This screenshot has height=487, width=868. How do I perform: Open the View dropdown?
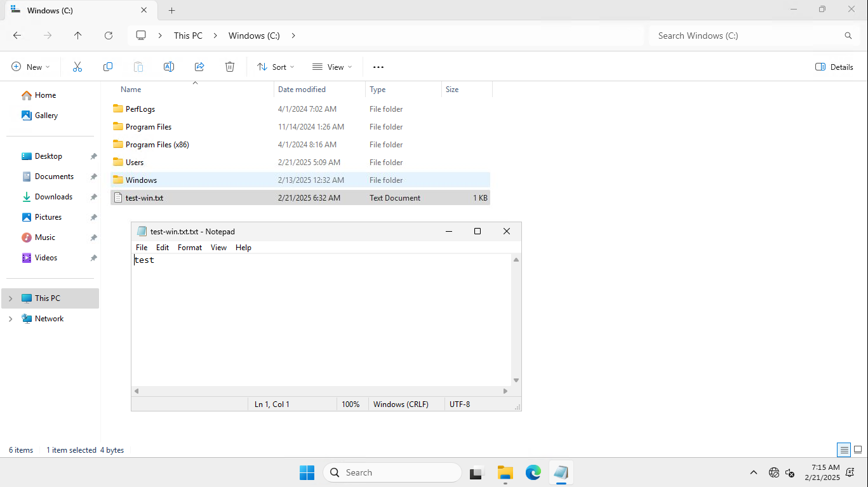332,67
